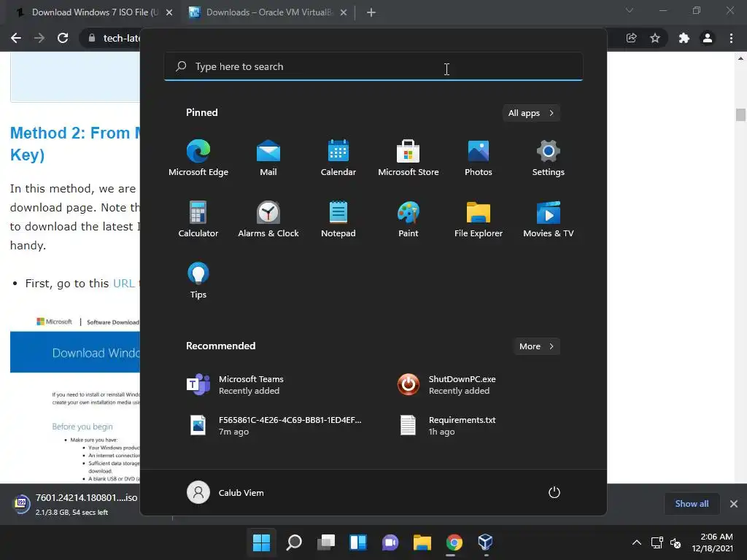Open Chrome profile icon
This screenshot has height=560, width=747.
point(708,38)
